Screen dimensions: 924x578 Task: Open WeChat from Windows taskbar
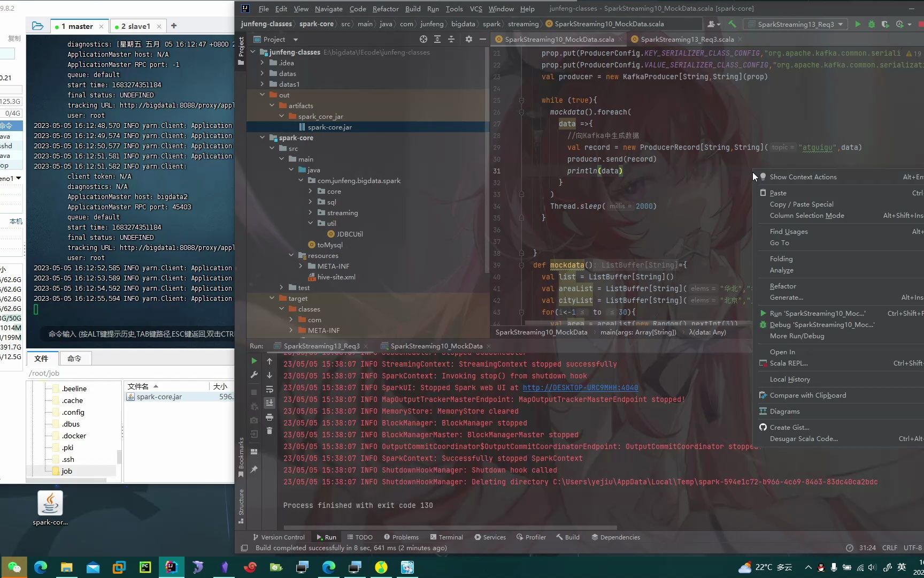click(x=14, y=567)
